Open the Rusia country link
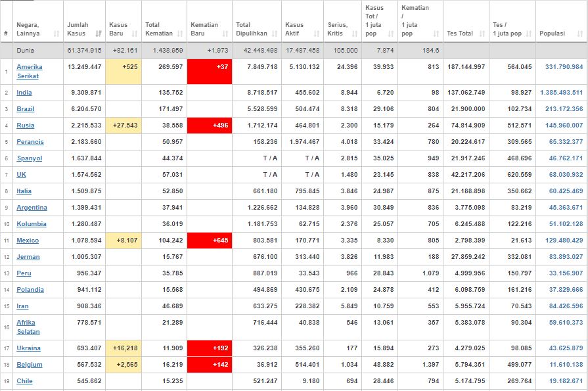The image size is (588, 391). pos(26,126)
